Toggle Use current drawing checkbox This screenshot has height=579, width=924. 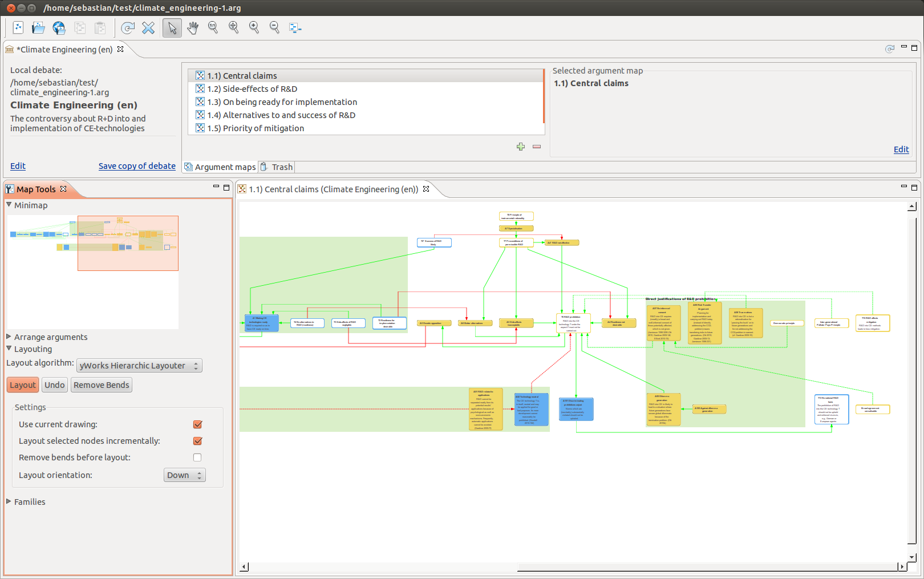pos(197,424)
